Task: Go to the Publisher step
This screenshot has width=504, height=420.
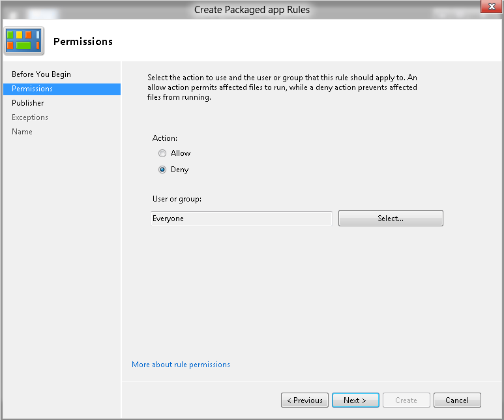Action: [27, 103]
